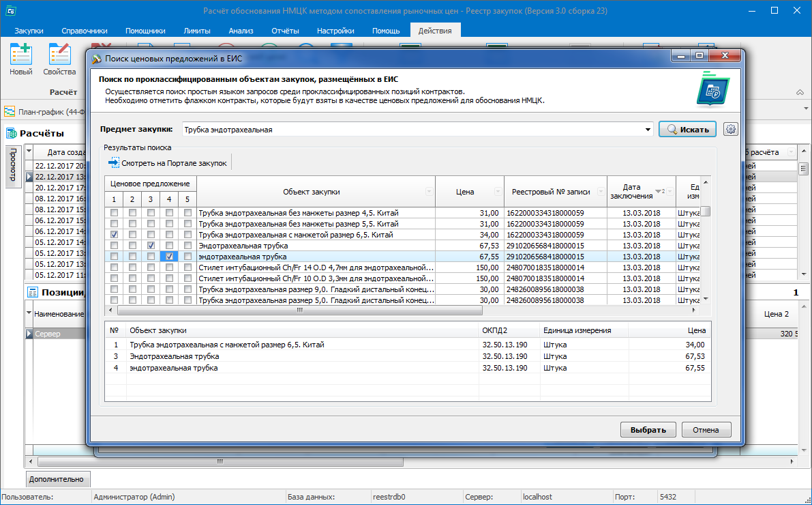Image resolution: width=812 pixels, height=505 pixels.
Task: Open the Закупки menu tab
Action: (x=29, y=31)
